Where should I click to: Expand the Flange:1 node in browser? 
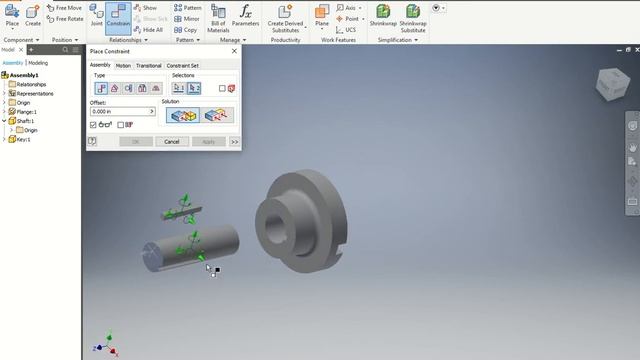[4, 112]
